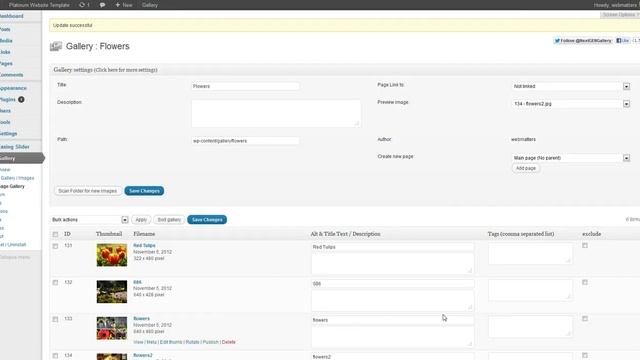This screenshot has width=640, height=360.
Task: Select the checkbox for image ID 132
Action: (56, 282)
